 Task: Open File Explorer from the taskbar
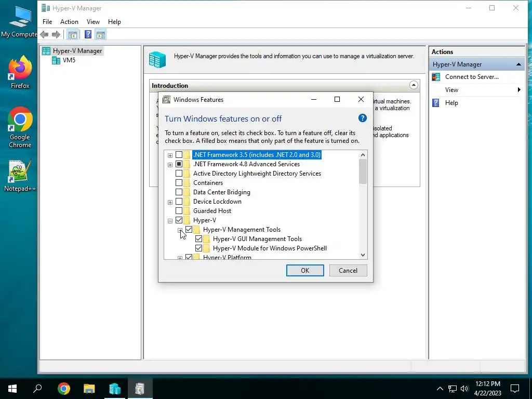point(89,389)
